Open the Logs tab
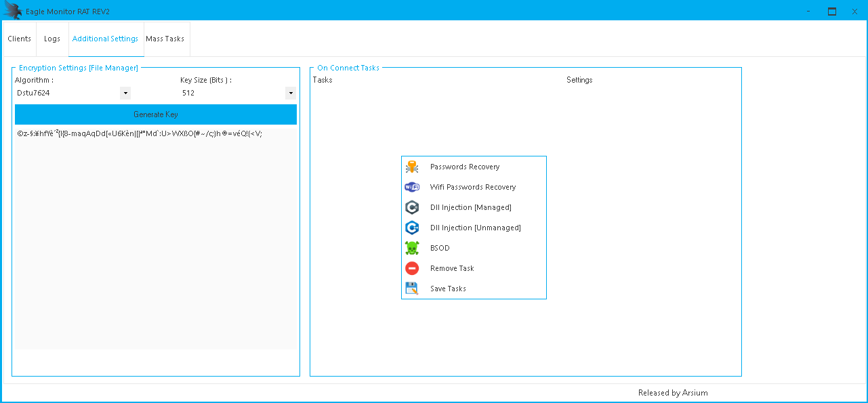The height and width of the screenshot is (403, 868). [x=52, y=39]
